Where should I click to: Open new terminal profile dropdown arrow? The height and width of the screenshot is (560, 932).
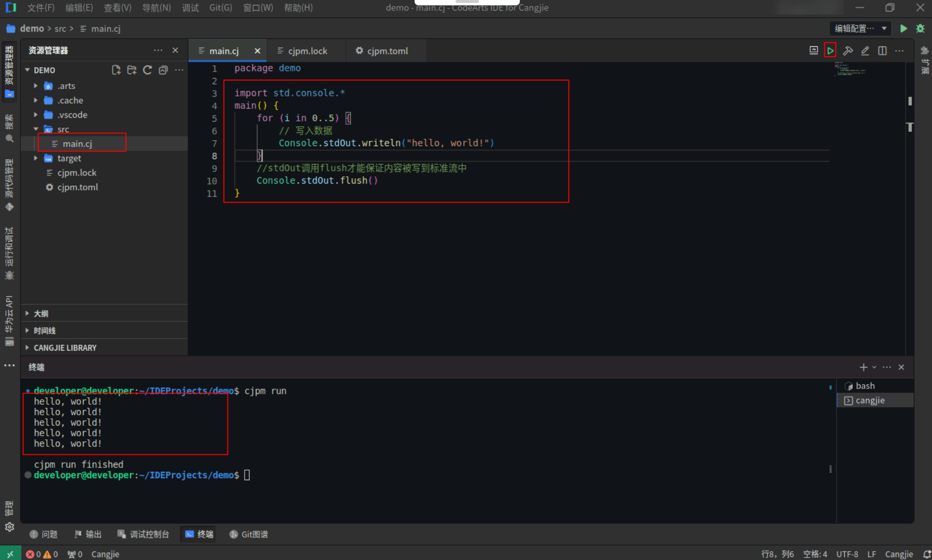874,367
